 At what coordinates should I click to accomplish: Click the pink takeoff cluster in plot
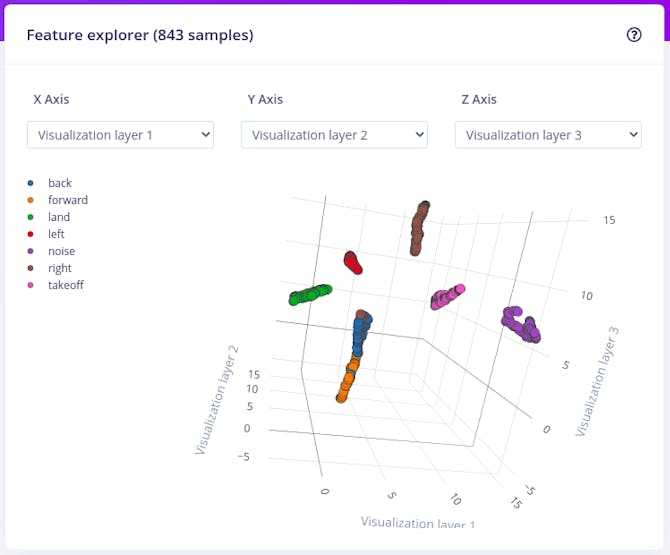click(x=445, y=297)
